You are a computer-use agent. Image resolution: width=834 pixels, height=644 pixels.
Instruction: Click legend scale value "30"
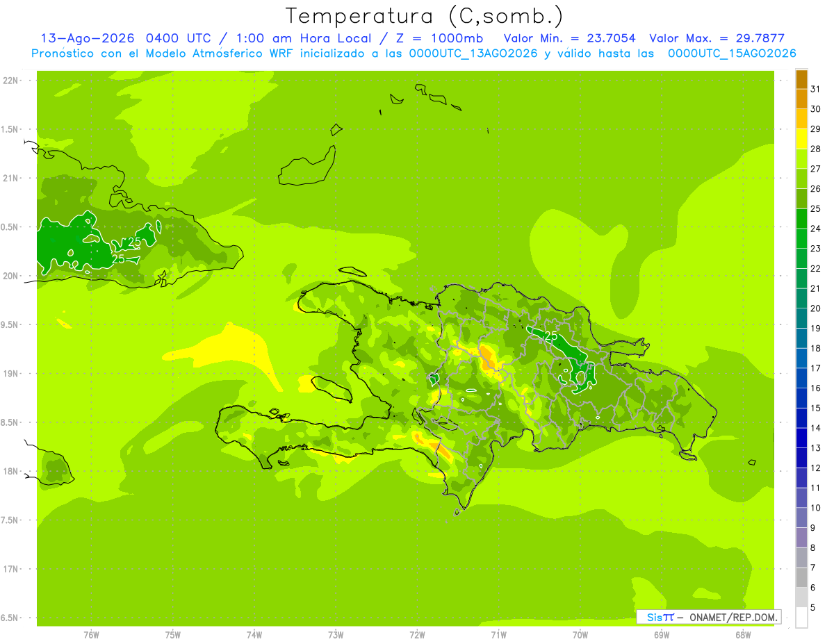(x=816, y=109)
